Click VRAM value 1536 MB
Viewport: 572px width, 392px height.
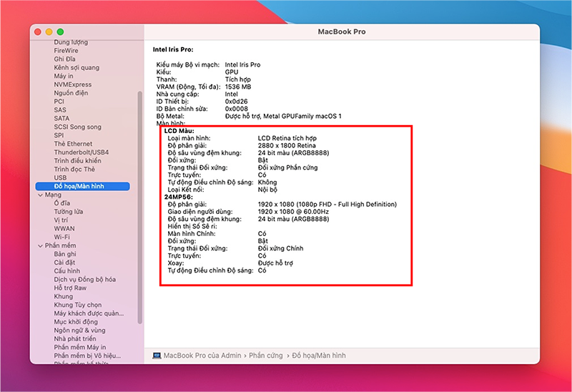238,87
